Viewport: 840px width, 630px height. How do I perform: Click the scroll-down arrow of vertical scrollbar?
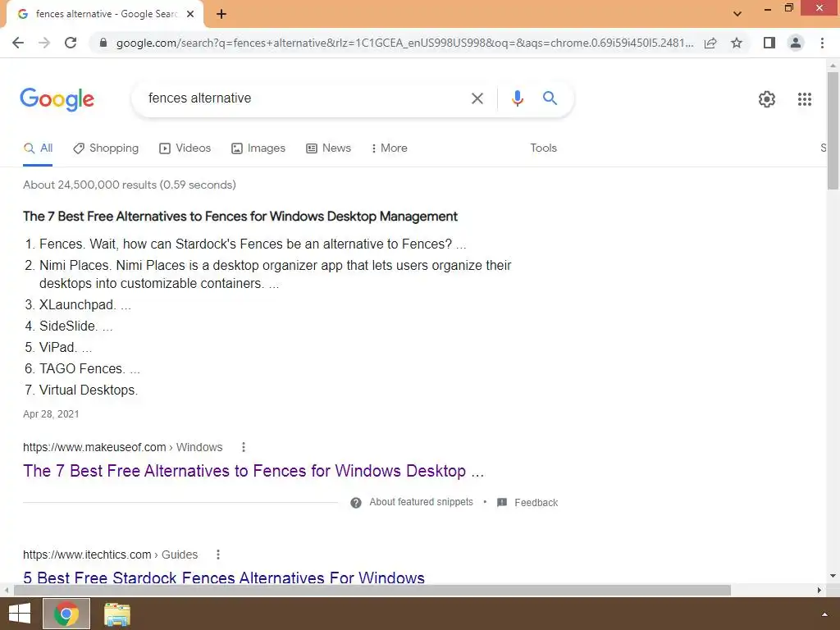point(833,576)
